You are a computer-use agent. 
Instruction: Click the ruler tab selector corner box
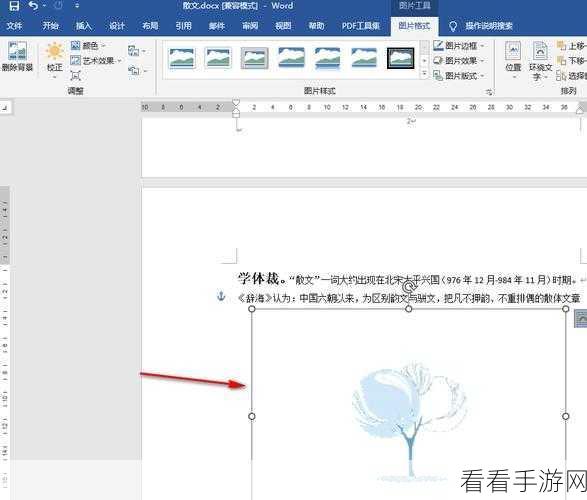pos(5,108)
